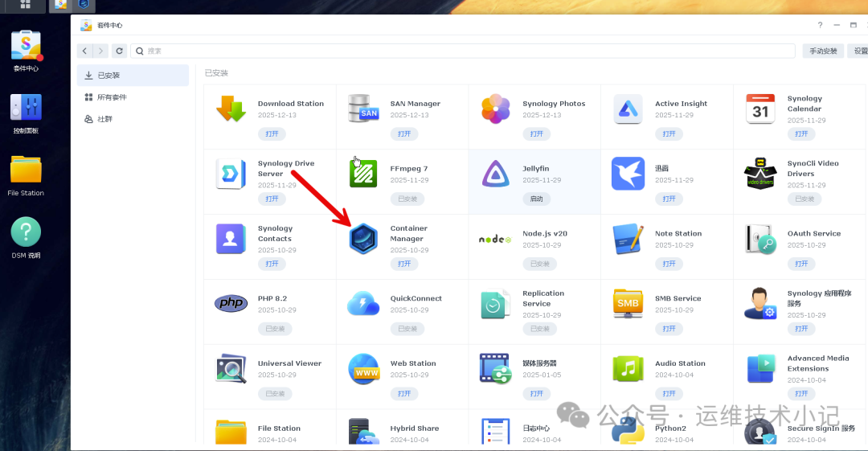Click the Synology Drive Server icon
The image size is (868, 451).
pyautogui.click(x=231, y=174)
